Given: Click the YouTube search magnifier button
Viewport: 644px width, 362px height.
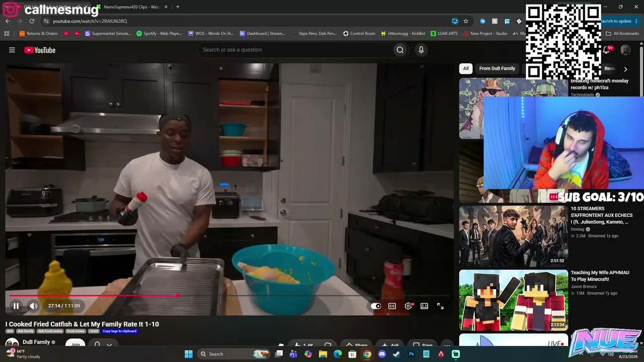Looking at the screenshot, I should point(400,50).
